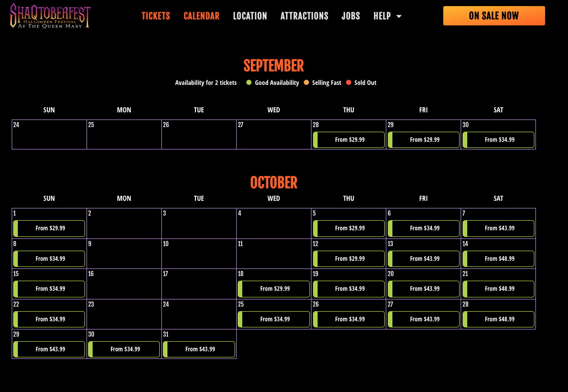Screen dimensions: 568x392
Task: Select October 30 ticket from $34.99
Action: click(124, 349)
